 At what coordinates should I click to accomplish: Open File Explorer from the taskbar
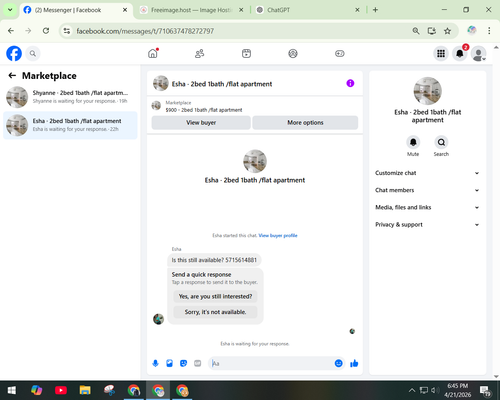coord(85,390)
